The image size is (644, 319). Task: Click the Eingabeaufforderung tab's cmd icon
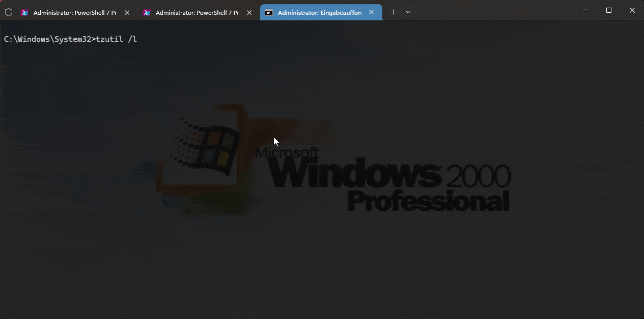[269, 13]
